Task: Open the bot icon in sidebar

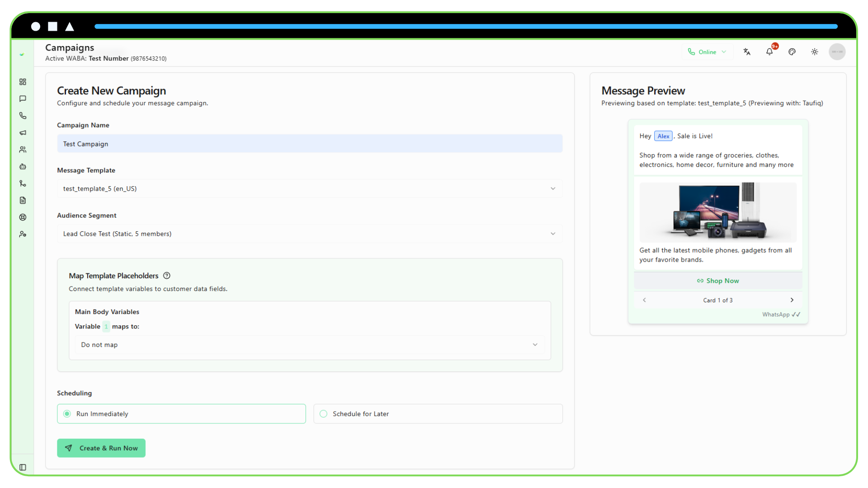Action: point(23,166)
